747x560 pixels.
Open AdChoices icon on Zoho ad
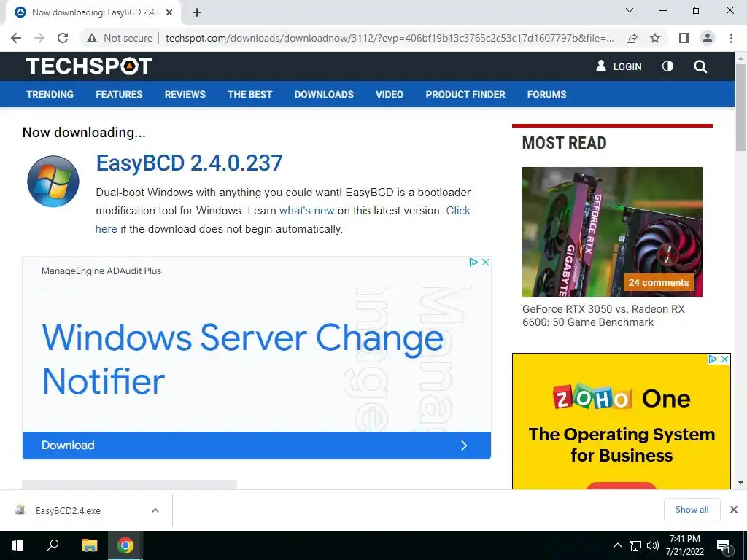click(x=713, y=359)
